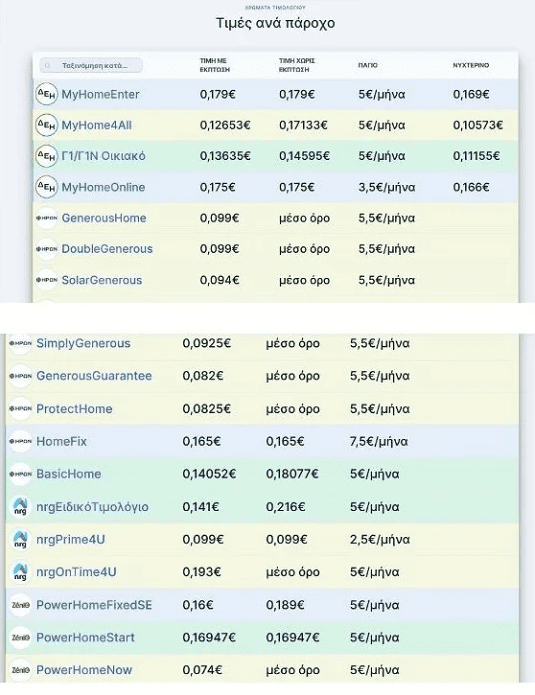This screenshot has height=695, width=535.
Task: Click the 2,5€/μήνα fee for nrgPrime4U
Action: (380, 540)
